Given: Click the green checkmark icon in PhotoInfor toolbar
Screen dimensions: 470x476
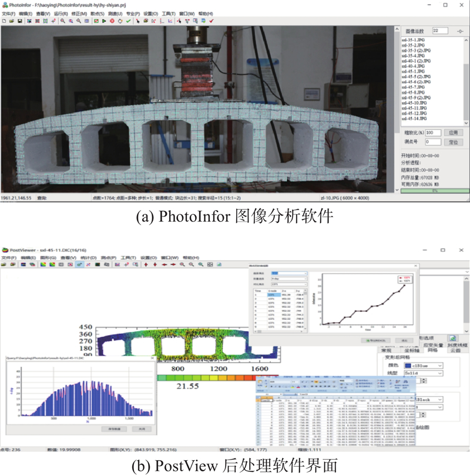Looking at the screenshot, I should pyautogui.click(x=128, y=21).
